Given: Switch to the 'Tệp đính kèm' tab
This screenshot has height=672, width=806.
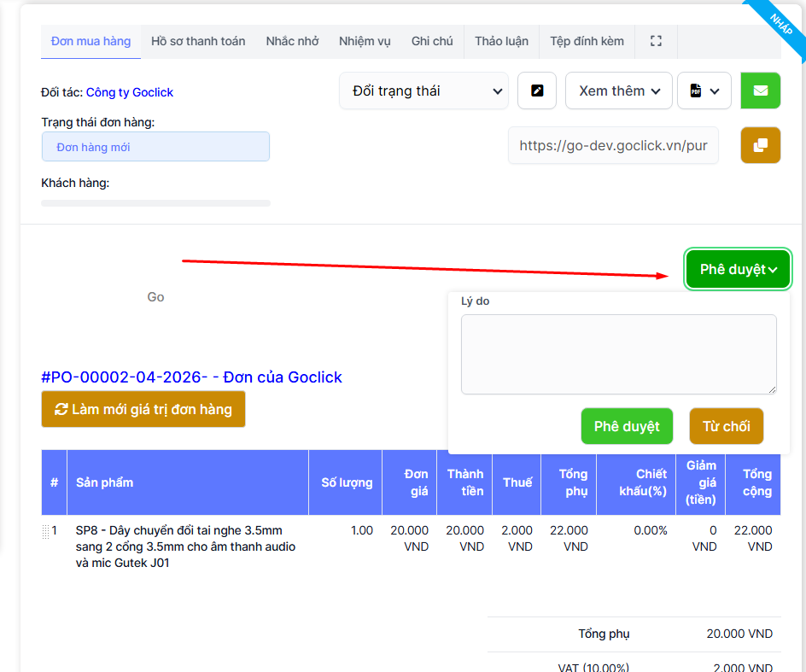Looking at the screenshot, I should pos(587,41).
